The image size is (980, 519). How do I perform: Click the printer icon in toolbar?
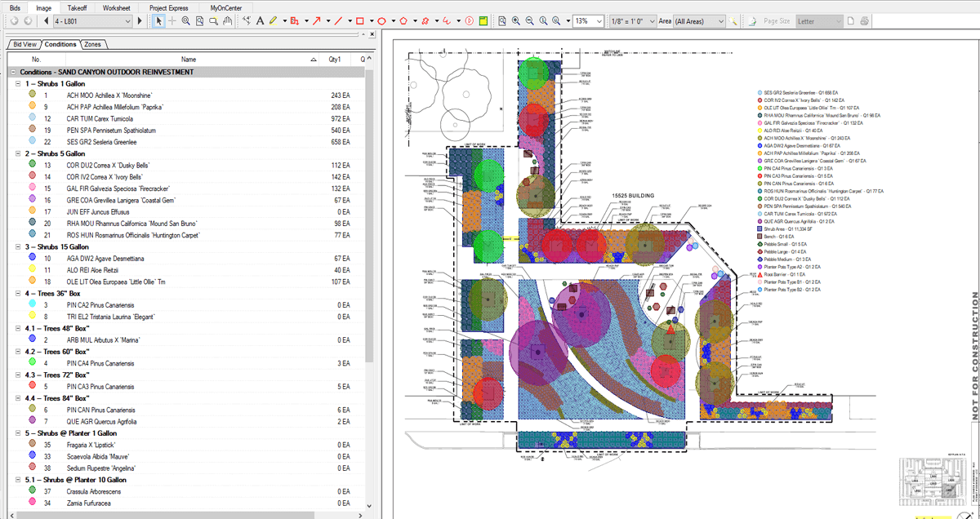coord(864,20)
